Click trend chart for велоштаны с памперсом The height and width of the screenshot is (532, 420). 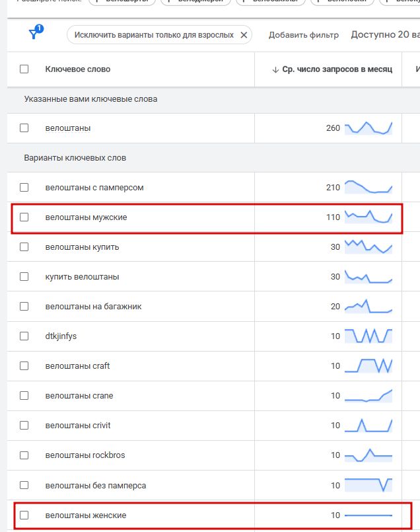pyautogui.click(x=368, y=187)
